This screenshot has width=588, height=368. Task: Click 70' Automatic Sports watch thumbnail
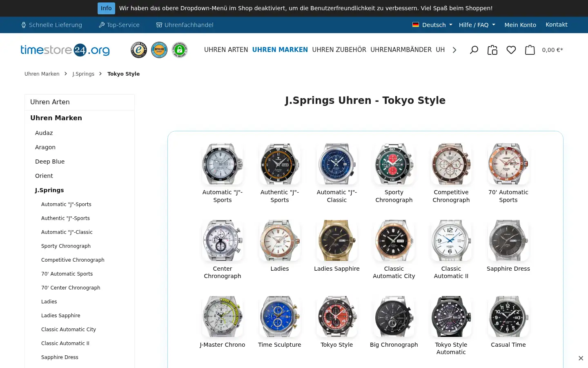click(x=508, y=164)
